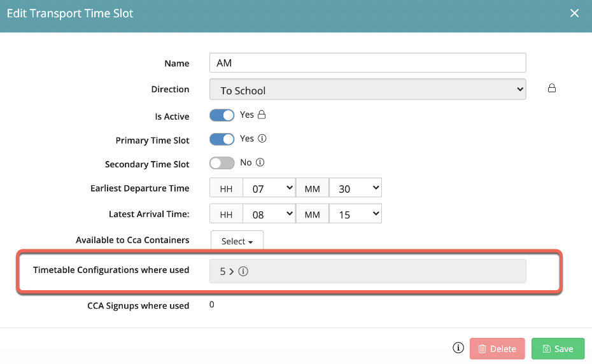Click the Name input field
592x364 pixels.
click(x=367, y=63)
